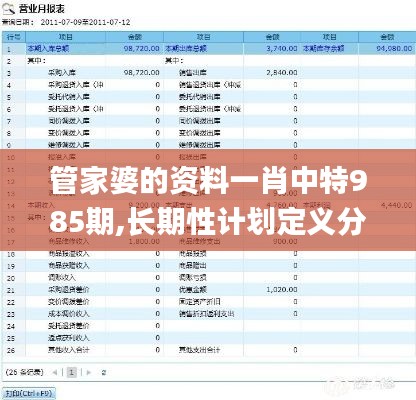Select the 本期入库总额 link in row 1
Viewport: 416px width, 400px height.
(x=48, y=49)
